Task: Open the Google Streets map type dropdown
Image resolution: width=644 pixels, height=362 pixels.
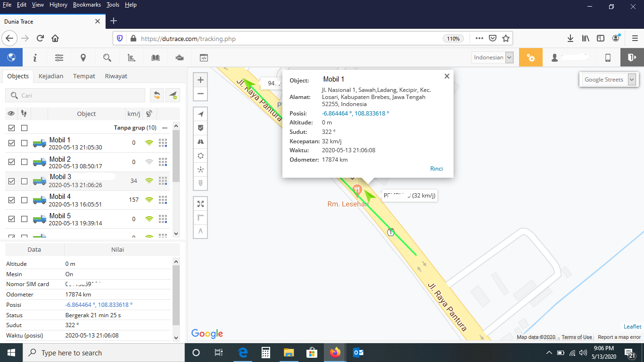Action: [x=609, y=80]
